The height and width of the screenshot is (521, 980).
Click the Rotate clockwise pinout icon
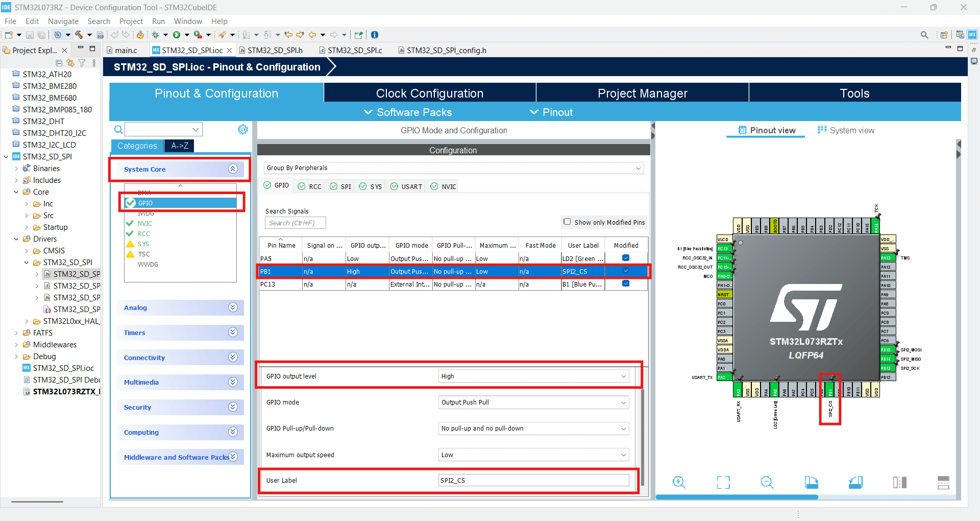pos(812,482)
